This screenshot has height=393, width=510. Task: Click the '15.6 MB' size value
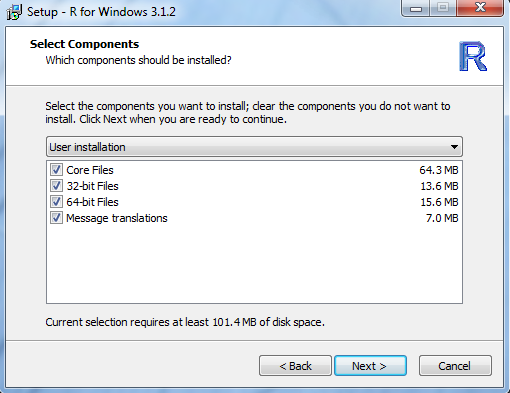tap(439, 202)
